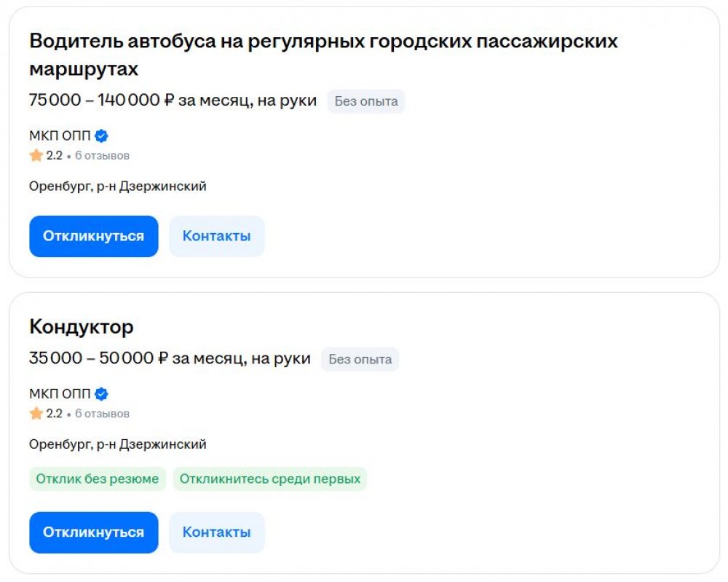
Task: Click Без опыта badge beside 75 000 salary
Action: click(x=366, y=101)
